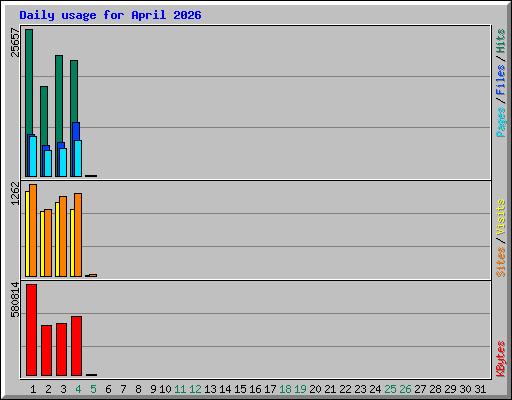Image resolution: width=512 pixels, height=400 pixels.
Task: Click the cyan Pages bar for day 1
Action: [x=33, y=156]
